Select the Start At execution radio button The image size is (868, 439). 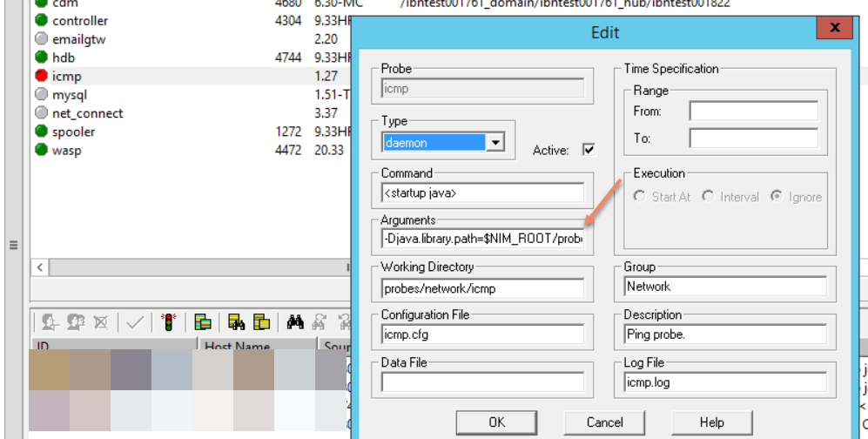[639, 197]
